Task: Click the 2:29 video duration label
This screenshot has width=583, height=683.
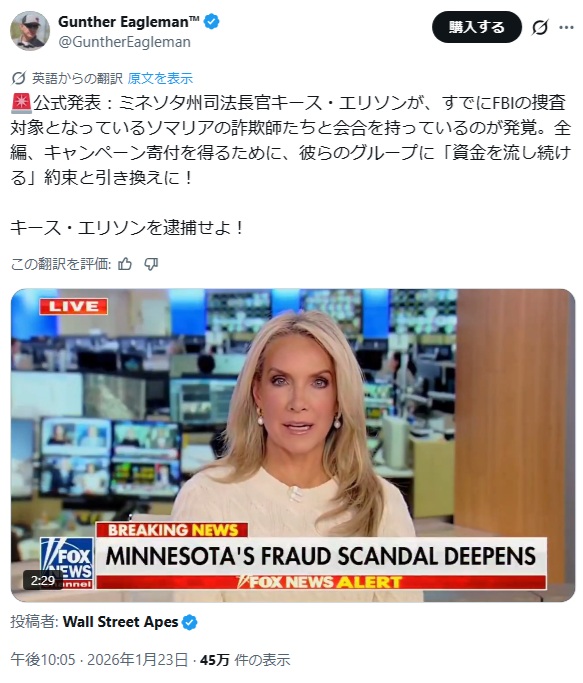Action: 43,580
